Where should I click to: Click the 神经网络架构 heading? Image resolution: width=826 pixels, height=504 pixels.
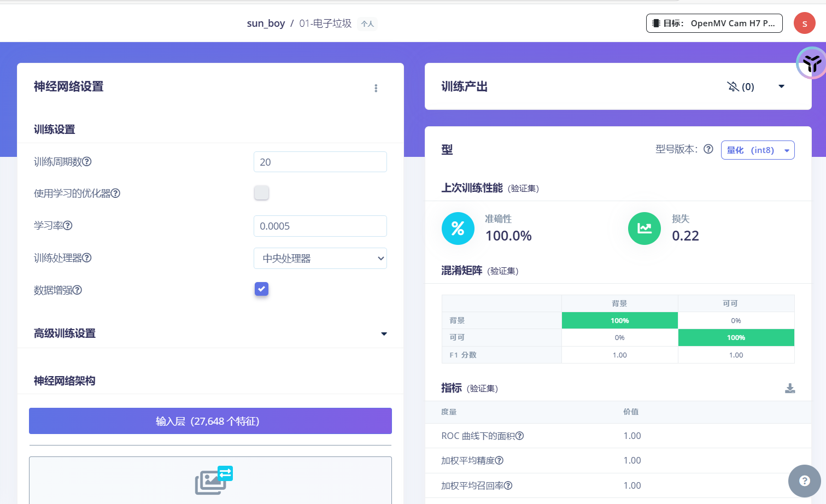pos(65,381)
